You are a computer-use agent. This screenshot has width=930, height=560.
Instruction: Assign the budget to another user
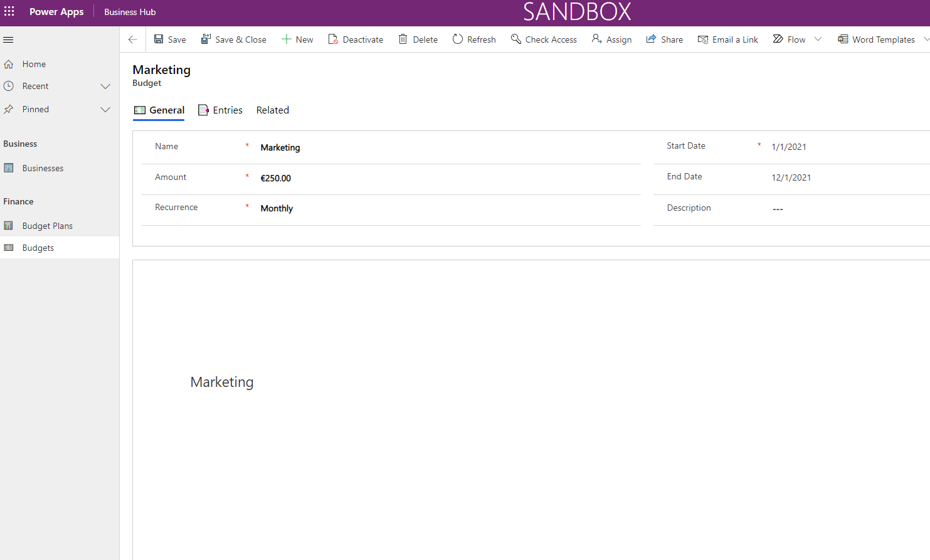point(611,39)
